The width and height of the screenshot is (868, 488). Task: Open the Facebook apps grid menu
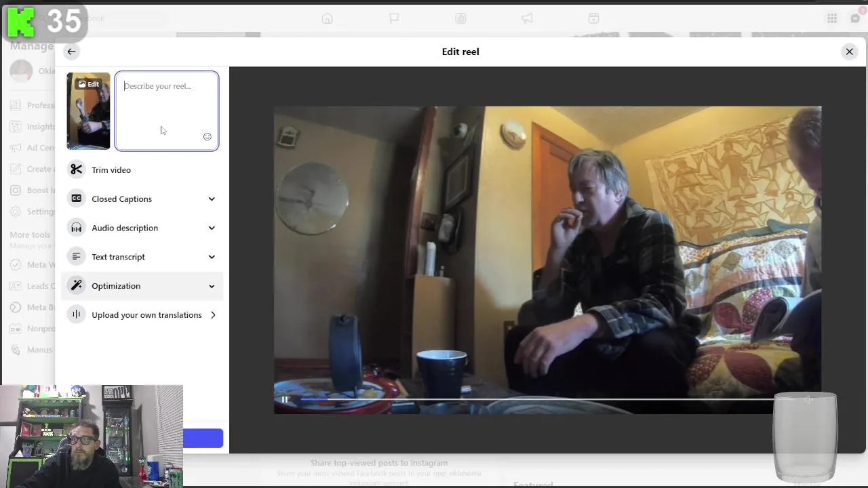pos(832,18)
